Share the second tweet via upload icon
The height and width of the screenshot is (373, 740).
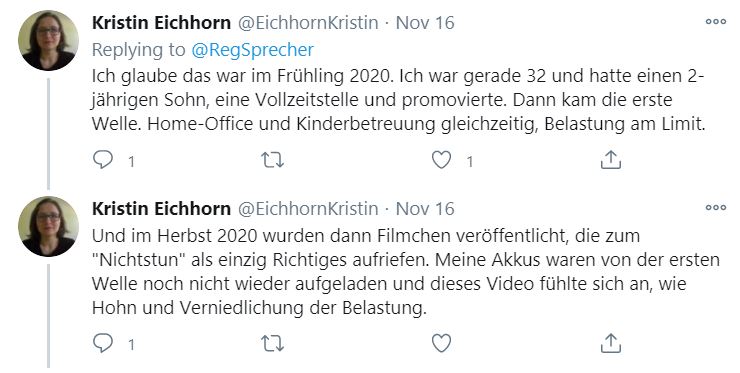point(611,343)
